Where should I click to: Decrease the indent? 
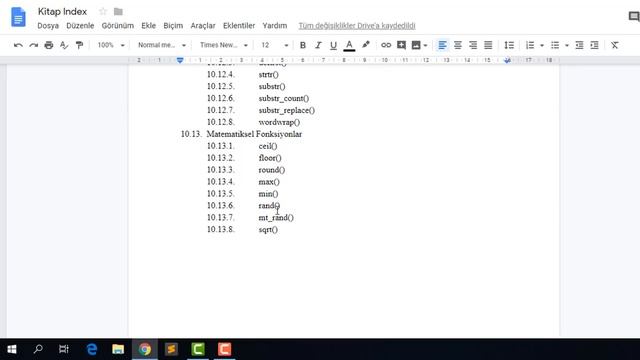(579, 45)
